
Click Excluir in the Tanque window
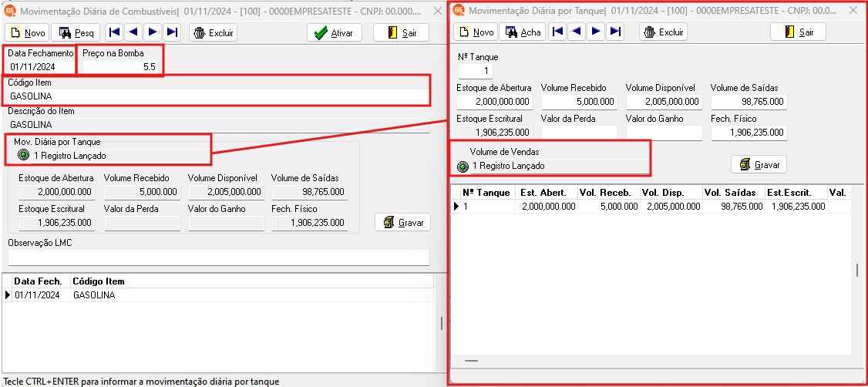[663, 32]
